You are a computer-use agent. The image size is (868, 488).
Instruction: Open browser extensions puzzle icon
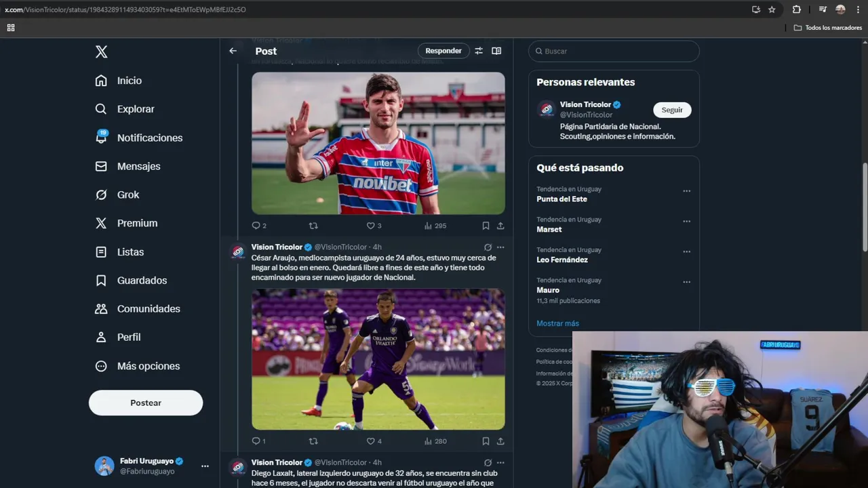click(x=797, y=9)
